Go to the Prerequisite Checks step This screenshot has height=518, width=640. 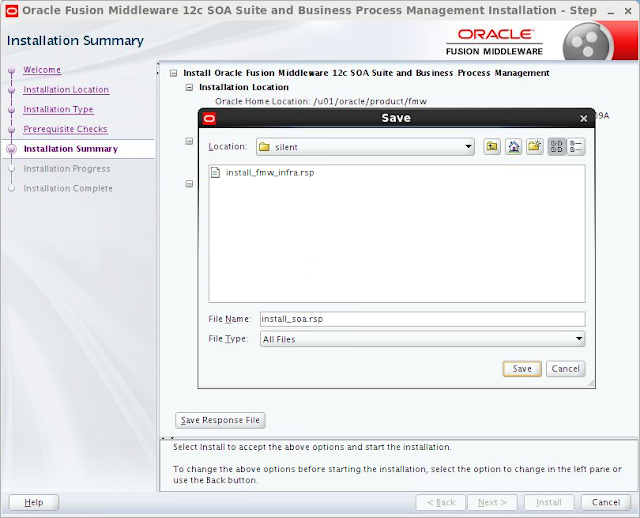pyautogui.click(x=65, y=129)
